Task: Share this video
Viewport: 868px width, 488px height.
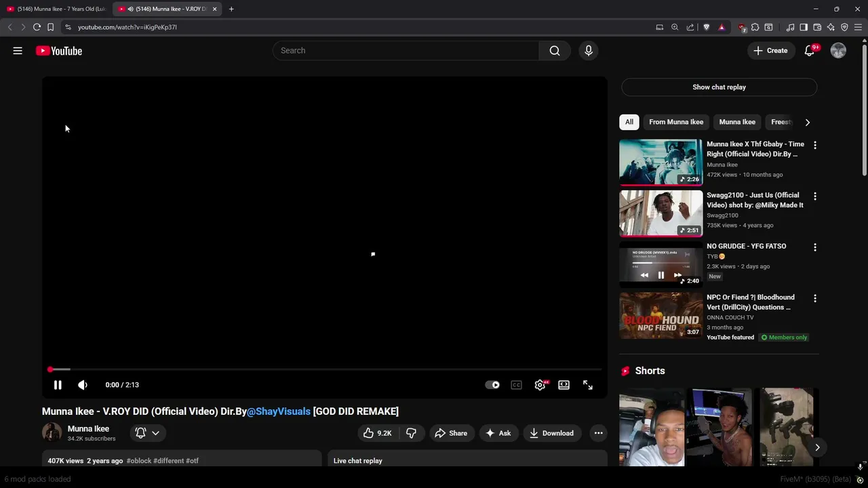Action: [451, 433]
